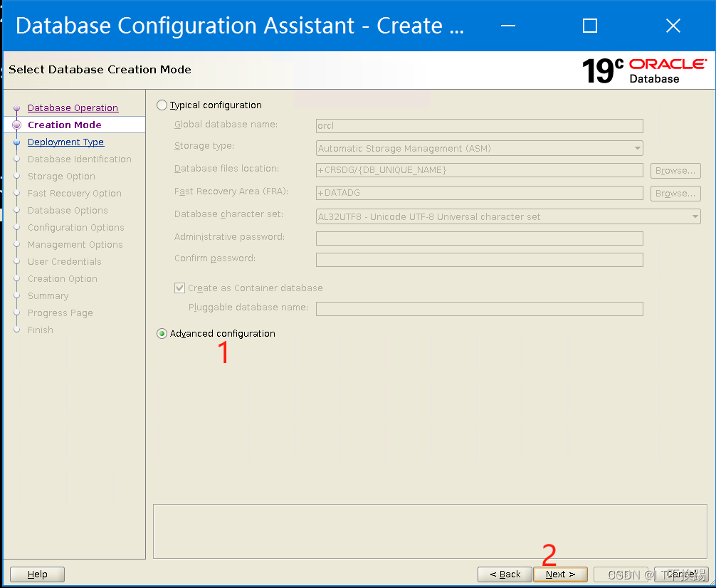This screenshot has width=716, height=588.
Task: Select the Typical configuration radio button
Action: (x=162, y=105)
